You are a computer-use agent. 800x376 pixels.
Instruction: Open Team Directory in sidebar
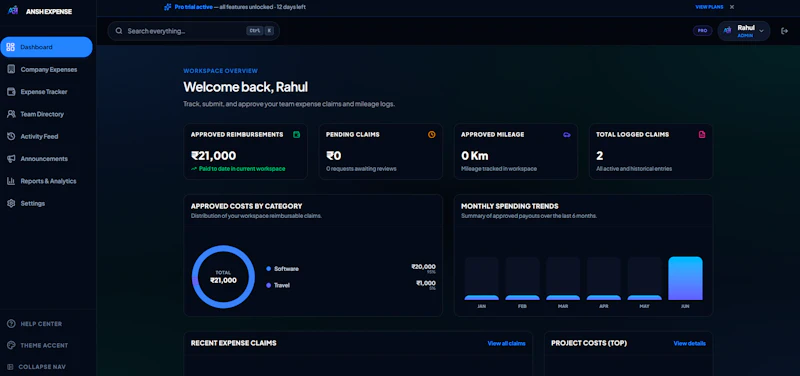coord(46,114)
